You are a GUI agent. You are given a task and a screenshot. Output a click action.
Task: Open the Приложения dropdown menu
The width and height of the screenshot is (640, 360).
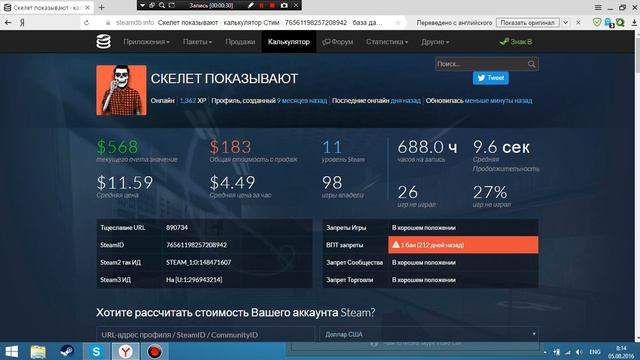[147, 42]
